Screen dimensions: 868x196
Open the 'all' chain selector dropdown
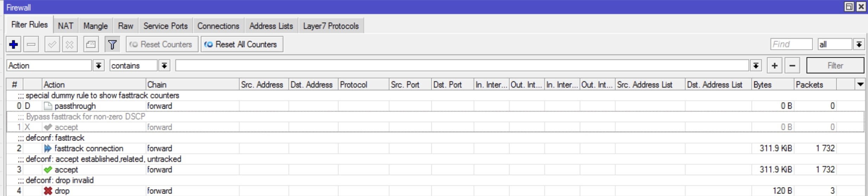pos(859,44)
